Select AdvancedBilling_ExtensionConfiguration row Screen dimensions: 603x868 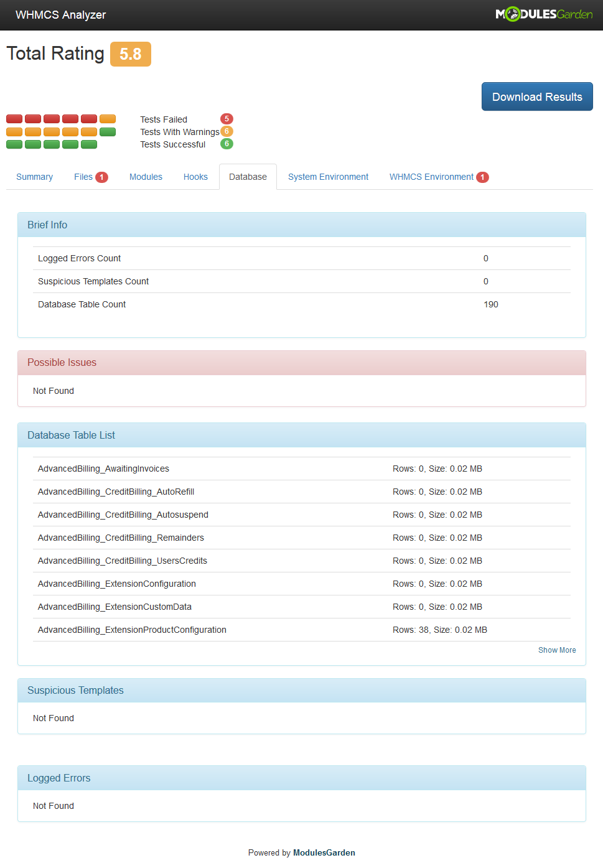pyautogui.click(x=302, y=584)
